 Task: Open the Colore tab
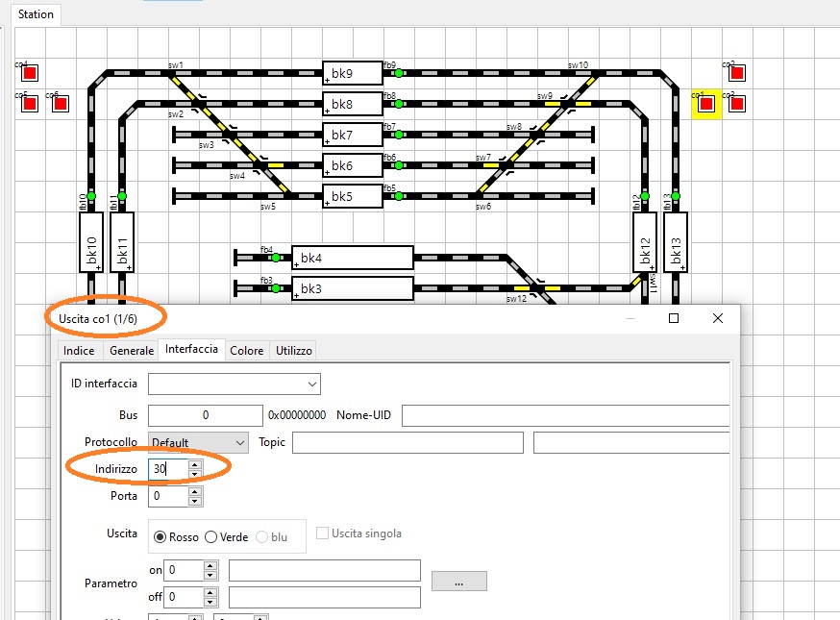pos(246,351)
